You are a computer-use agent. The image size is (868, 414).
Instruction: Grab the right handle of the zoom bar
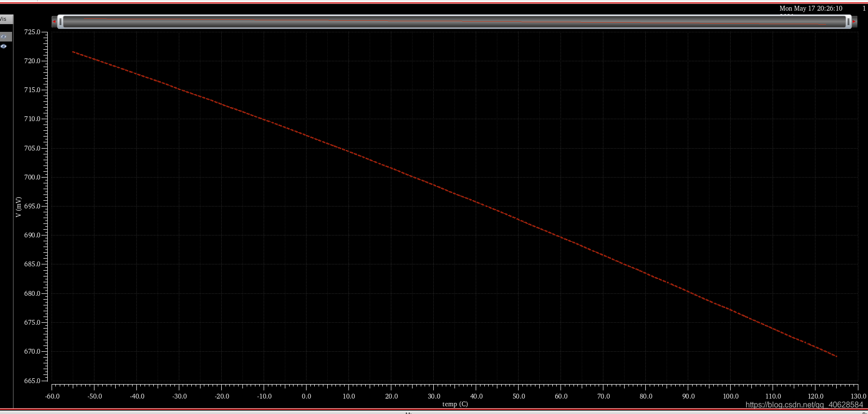848,22
